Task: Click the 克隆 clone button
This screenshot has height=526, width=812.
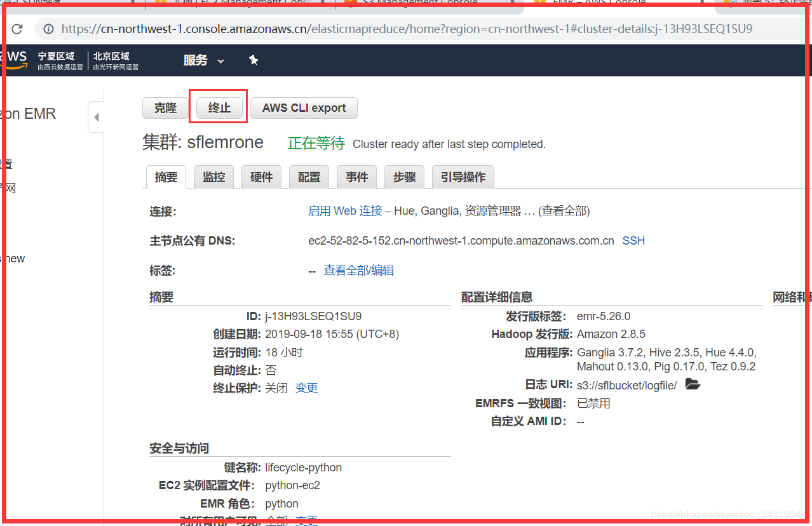Action: click(165, 108)
